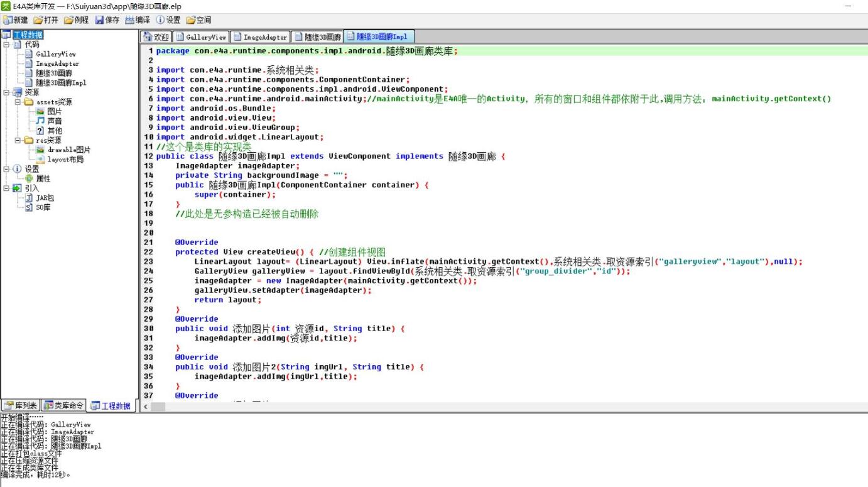Image resolution: width=868 pixels, height=487 pixels.
Task: Switch to the 欢迎 editor tab
Action: (x=156, y=37)
